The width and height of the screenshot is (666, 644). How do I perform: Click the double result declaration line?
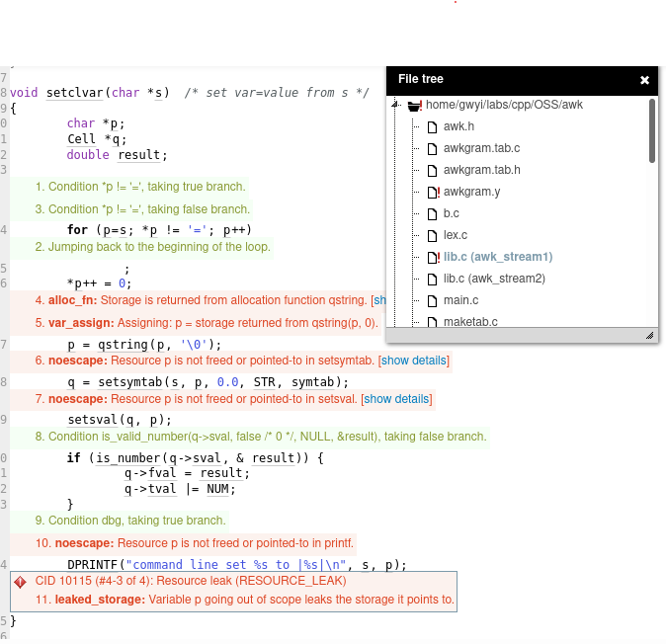pyautogui.click(x=118, y=155)
